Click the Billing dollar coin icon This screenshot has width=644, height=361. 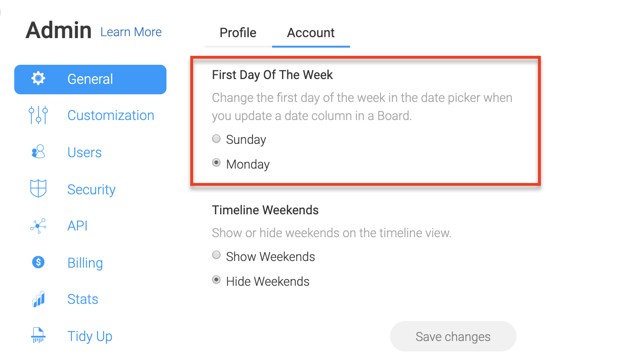tap(38, 262)
